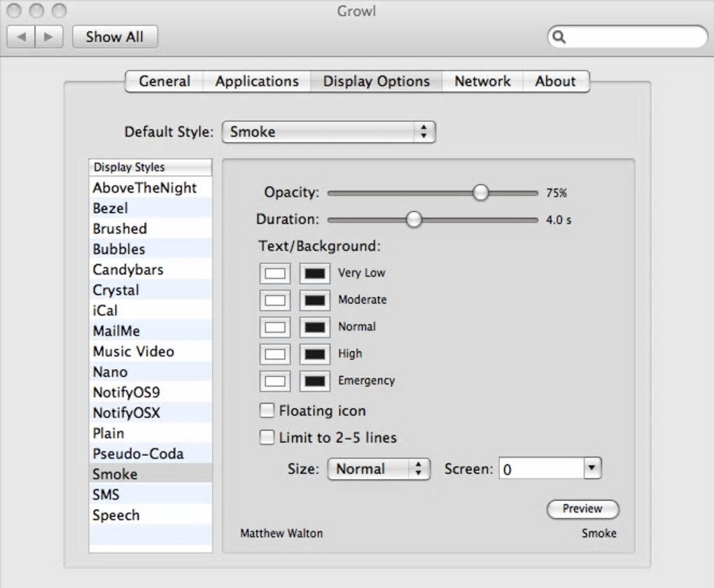Screen dimensions: 714x588
Task: Open the Very Low background color well
Action: [315, 273]
